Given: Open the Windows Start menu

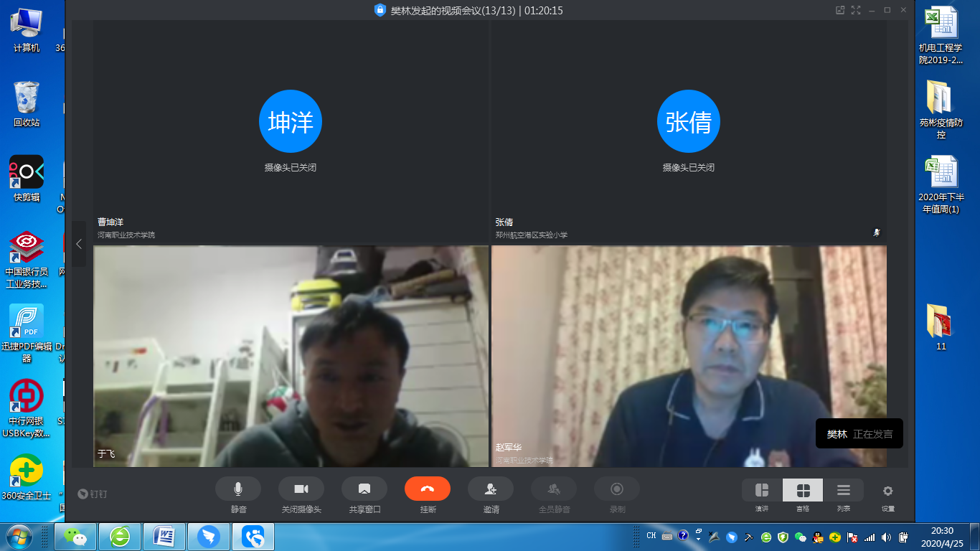Looking at the screenshot, I should (x=19, y=537).
